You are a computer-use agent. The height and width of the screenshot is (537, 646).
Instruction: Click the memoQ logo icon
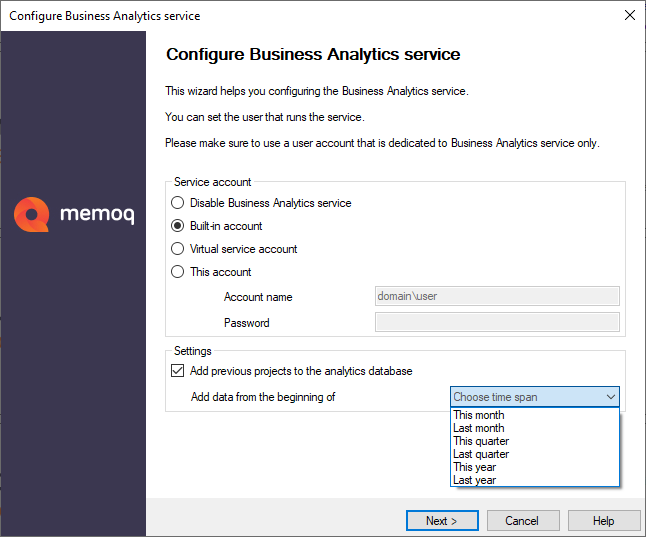31,213
